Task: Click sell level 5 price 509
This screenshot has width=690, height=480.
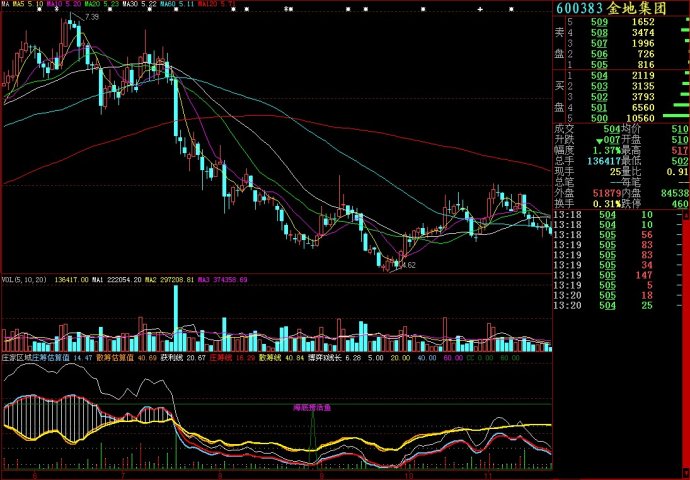Action: 599,22
